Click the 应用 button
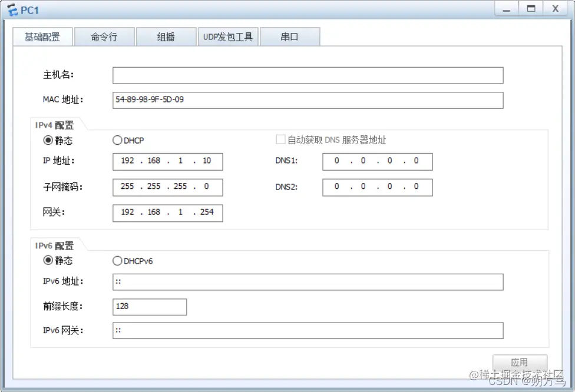Viewport: 575px width, 392px height. pyautogui.click(x=520, y=363)
